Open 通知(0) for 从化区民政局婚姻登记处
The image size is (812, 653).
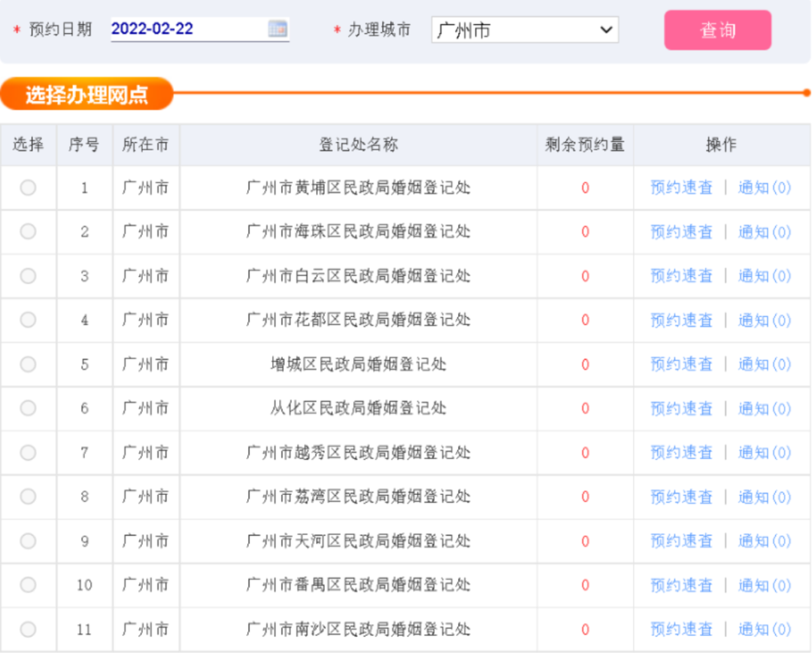764,409
